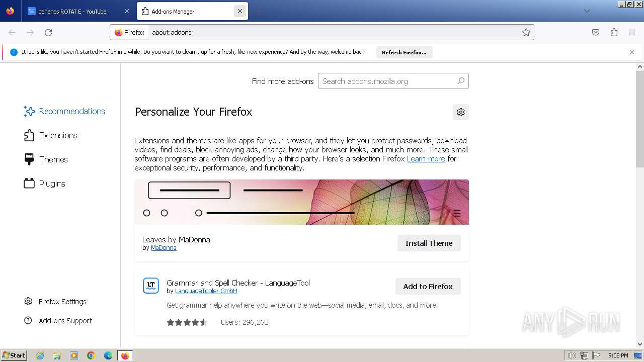Expand the list all tabs chevron

point(587,11)
